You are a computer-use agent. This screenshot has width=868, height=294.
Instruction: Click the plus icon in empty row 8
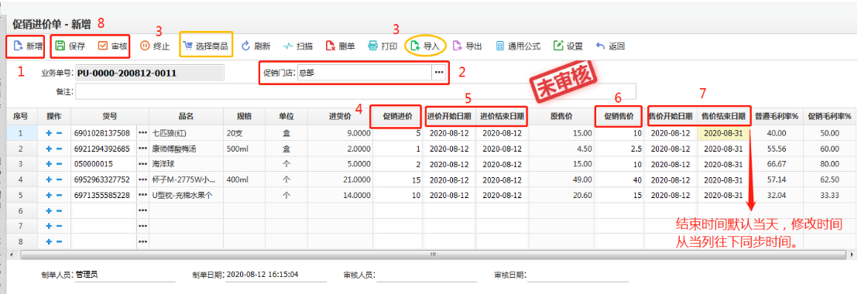coord(49,241)
